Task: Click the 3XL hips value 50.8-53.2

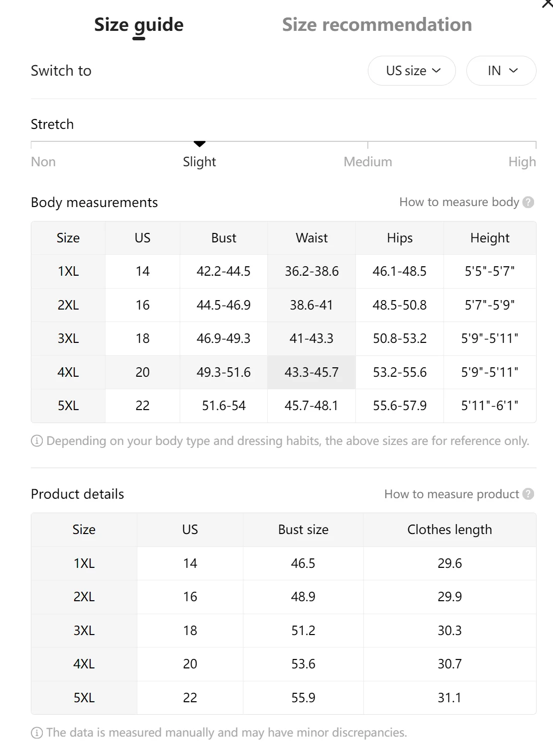Action: pos(400,338)
